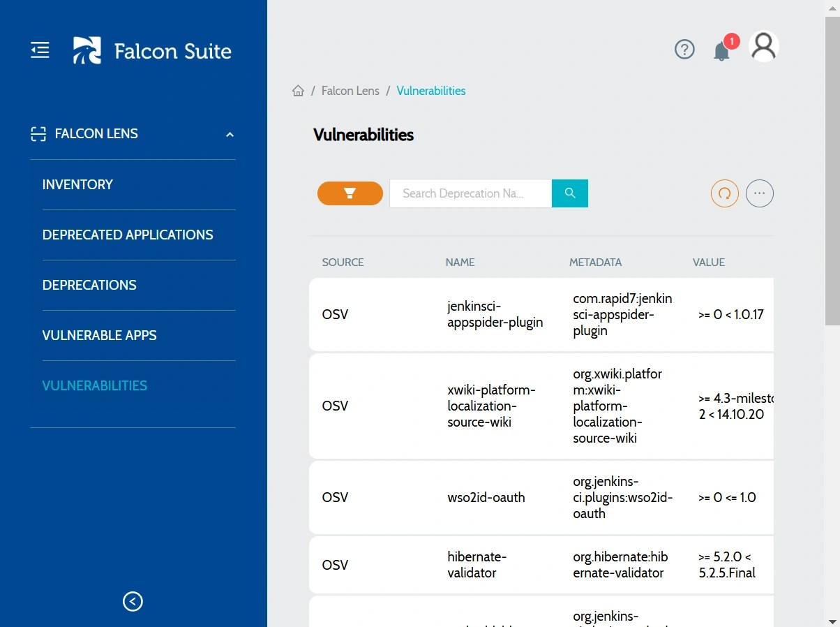
Task: Sort by the SOURCE column header
Action: coord(343,263)
